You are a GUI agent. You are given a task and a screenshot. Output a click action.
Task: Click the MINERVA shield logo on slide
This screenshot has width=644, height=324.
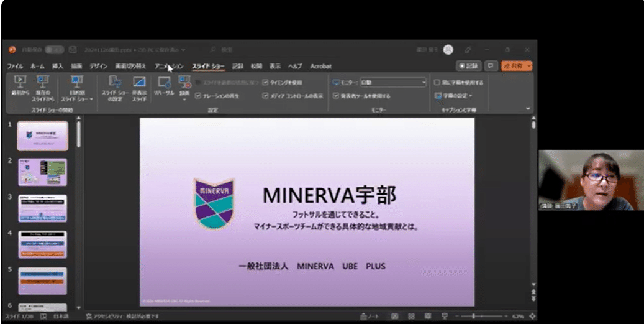214,203
